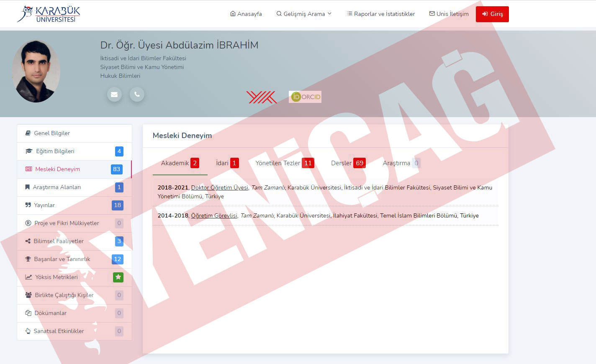Click the Araştırma Alanları bookmark icon
This screenshot has height=364, width=596.
tap(28, 187)
